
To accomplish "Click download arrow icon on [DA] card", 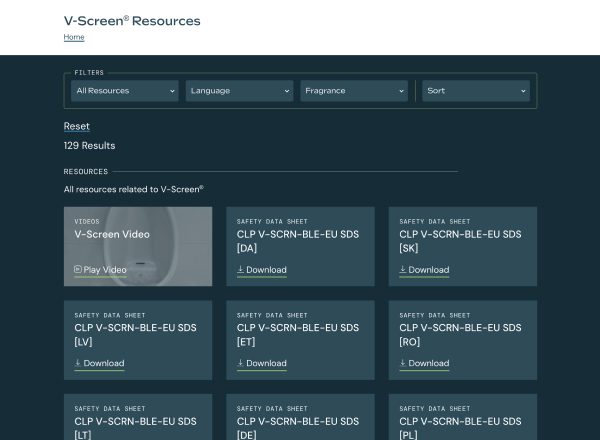I will click(240, 269).
